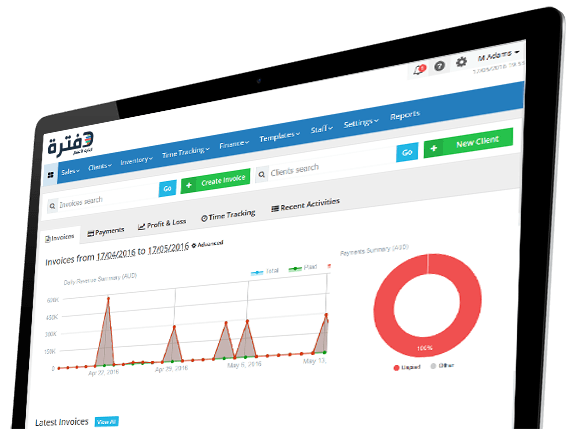Screen dimensions: 576x429
Task: Click the Invoices search magnifier icon
Action: pos(53,206)
